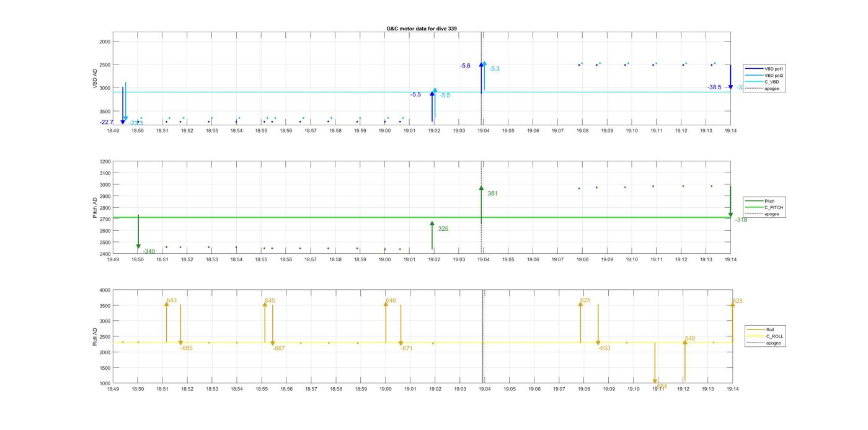Click the '325' pitch data label
868x430 pixels.
tap(443, 229)
